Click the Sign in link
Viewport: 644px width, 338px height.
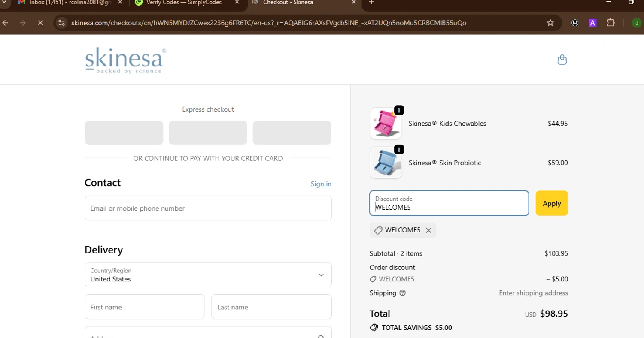click(x=321, y=184)
